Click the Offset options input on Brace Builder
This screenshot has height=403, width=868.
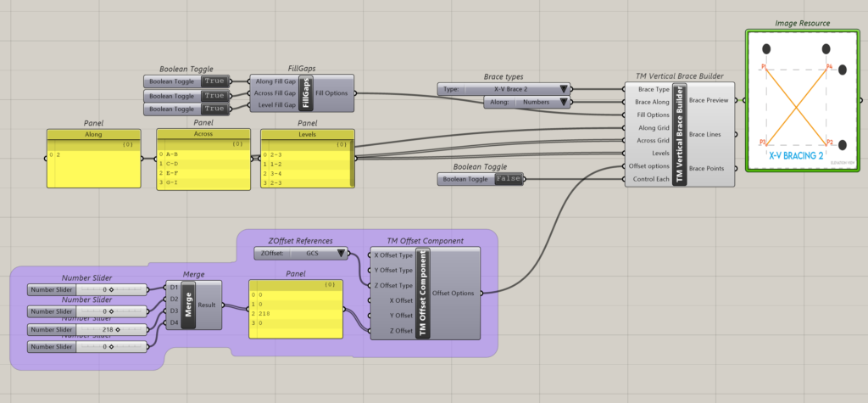(646, 166)
